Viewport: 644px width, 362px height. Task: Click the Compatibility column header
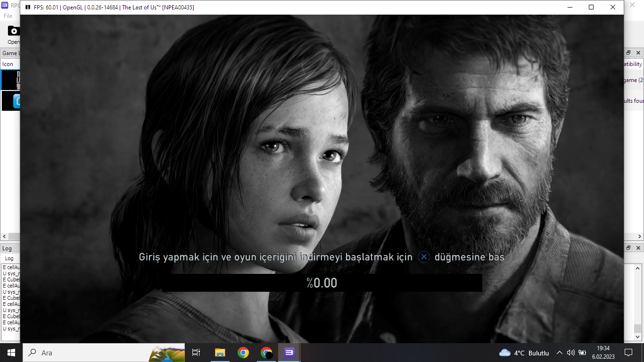coord(633,64)
